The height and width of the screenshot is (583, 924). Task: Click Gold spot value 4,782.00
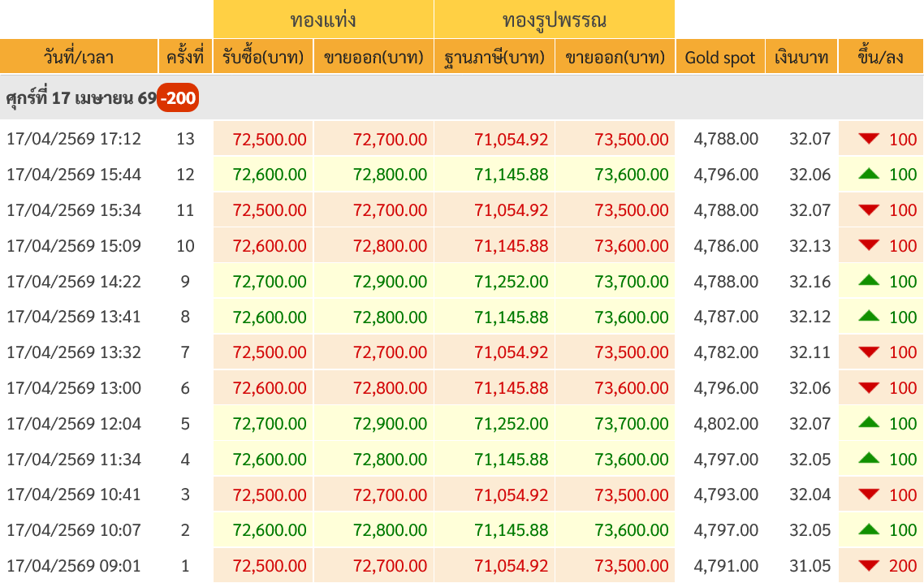click(x=726, y=352)
